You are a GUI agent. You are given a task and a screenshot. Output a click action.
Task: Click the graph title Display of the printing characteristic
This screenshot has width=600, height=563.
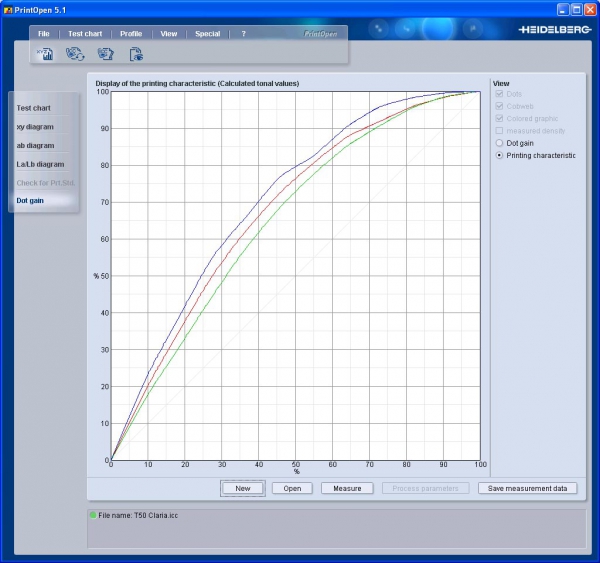pos(197,83)
